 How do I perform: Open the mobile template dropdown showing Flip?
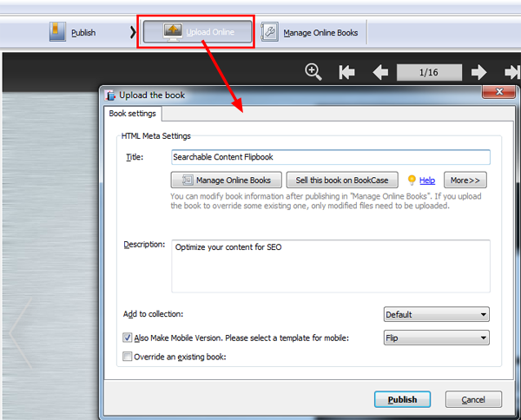436,338
